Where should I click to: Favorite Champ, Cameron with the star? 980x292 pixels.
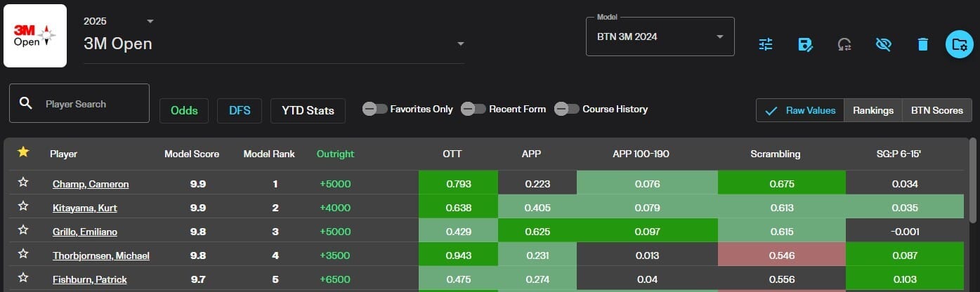tap(23, 182)
